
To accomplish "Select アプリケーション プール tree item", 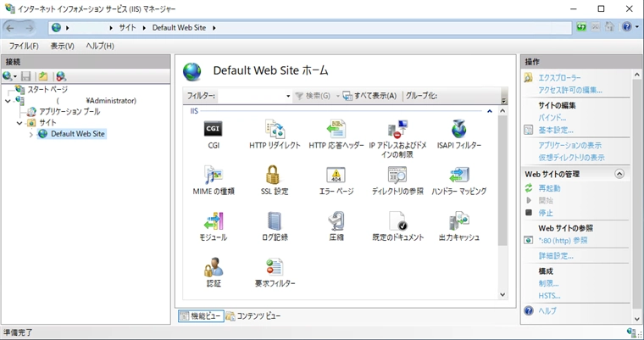I will tap(69, 111).
